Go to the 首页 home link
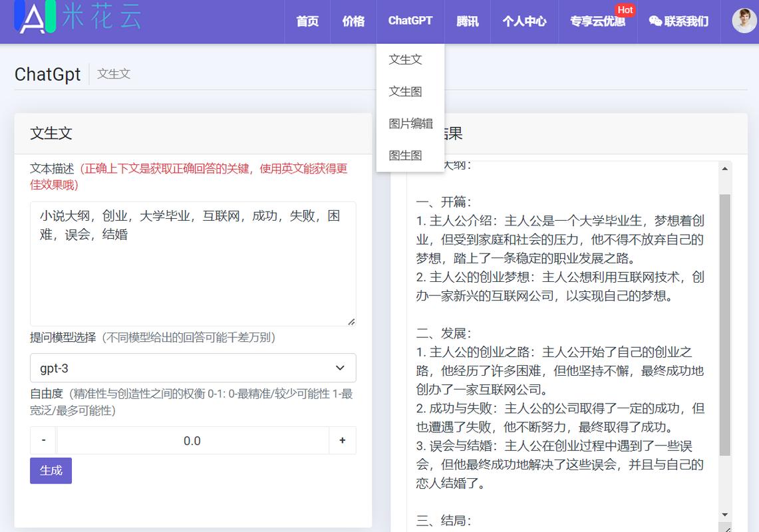The height and width of the screenshot is (532, 759). [307, 21]
